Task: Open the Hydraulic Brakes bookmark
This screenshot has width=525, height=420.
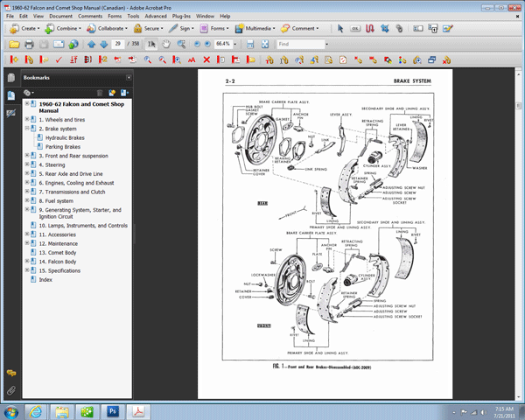Action: (x=65, y=137)
